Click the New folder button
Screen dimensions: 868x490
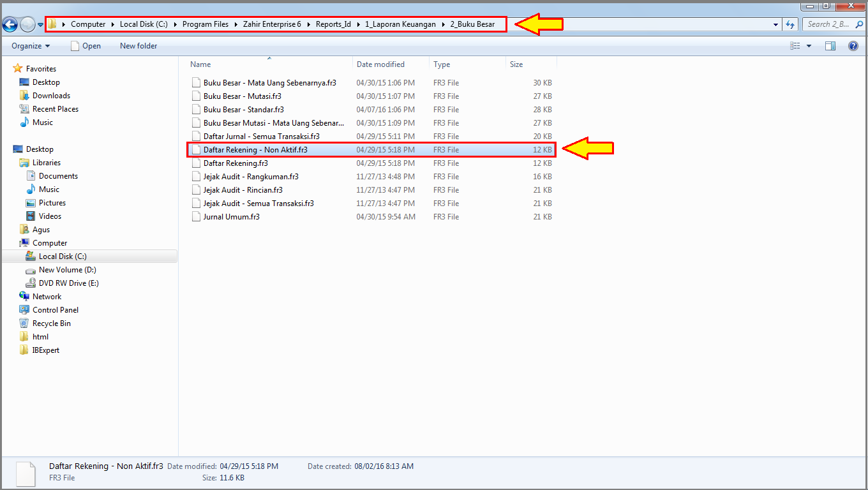(x=138, y=46)
